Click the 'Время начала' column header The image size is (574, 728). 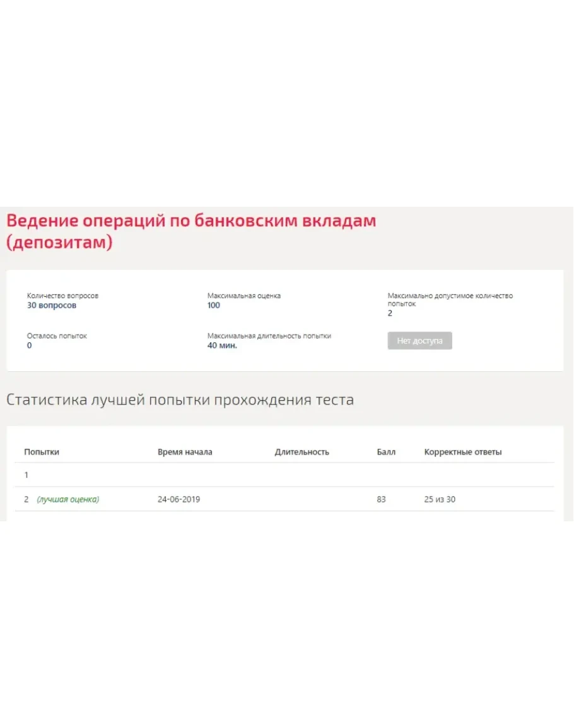point(185,452)
